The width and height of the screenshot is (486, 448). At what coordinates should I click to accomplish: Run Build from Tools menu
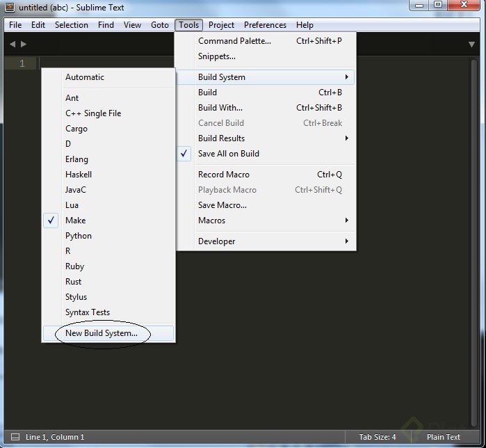click(x=266, y=93)
